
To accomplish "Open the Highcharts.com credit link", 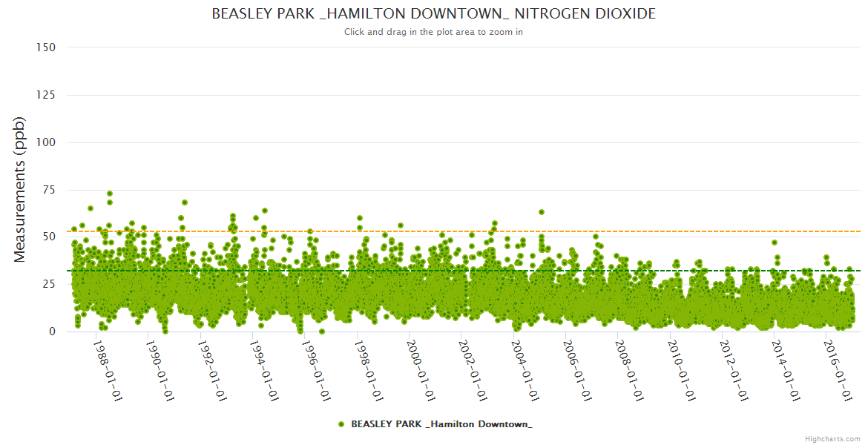I will coord(832,438).
